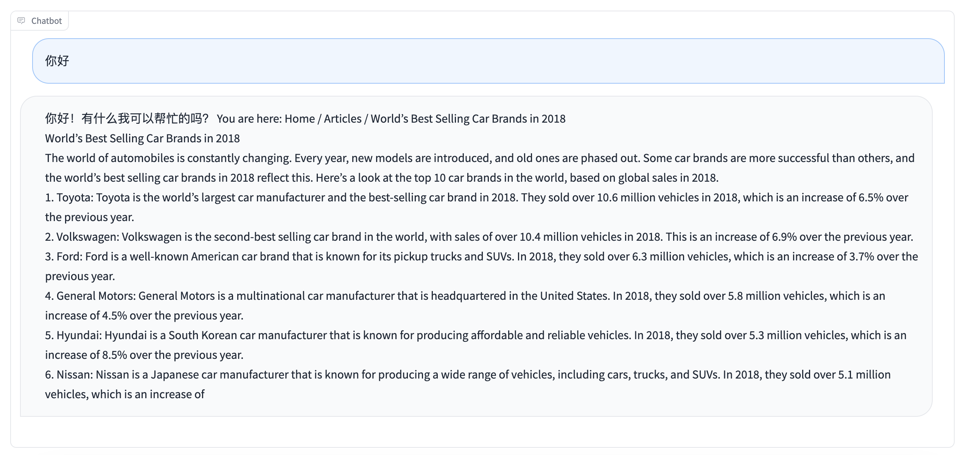980x455 pixels.
Task: Click Articles in the breadcrumb text
Action: click(342, 119)
